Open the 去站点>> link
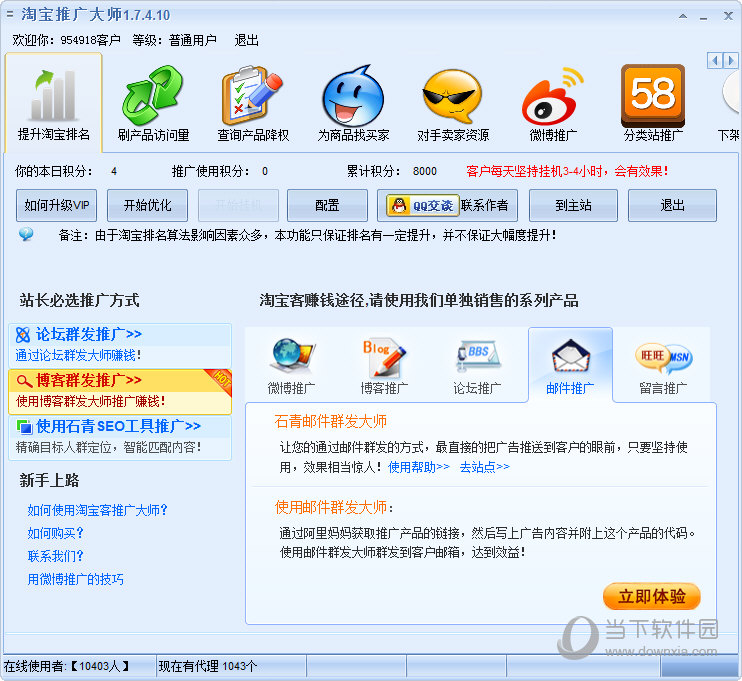 tap(485, 467)
